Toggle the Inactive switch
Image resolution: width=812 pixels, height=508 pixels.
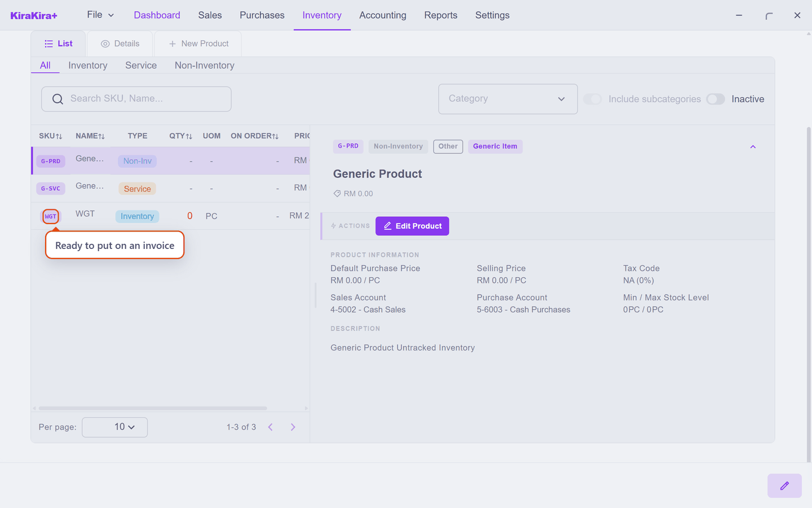click(x=716, y=99)
